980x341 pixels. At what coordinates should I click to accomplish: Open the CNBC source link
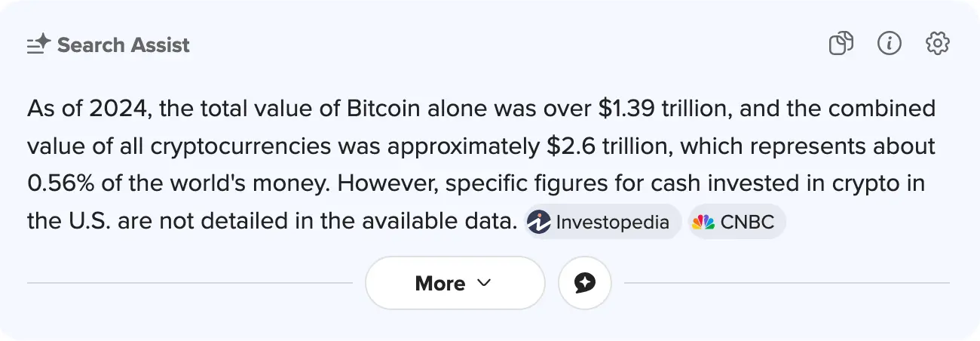pyautogui.click(x=746, y=223)
